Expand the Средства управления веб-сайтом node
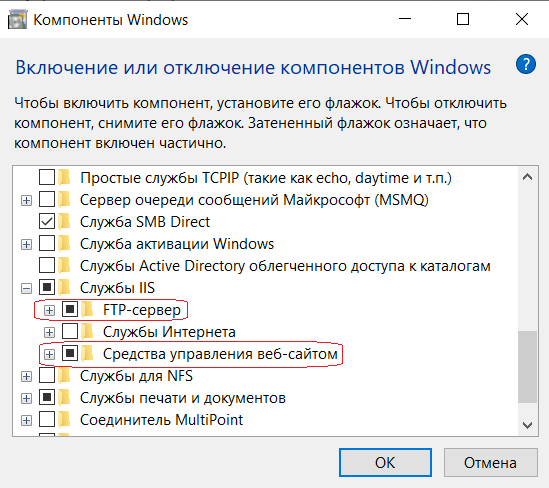 [49, 354]
